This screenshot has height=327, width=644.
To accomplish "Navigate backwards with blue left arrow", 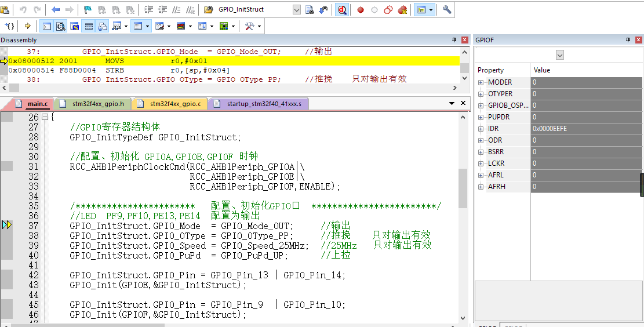I will [56, 9].
